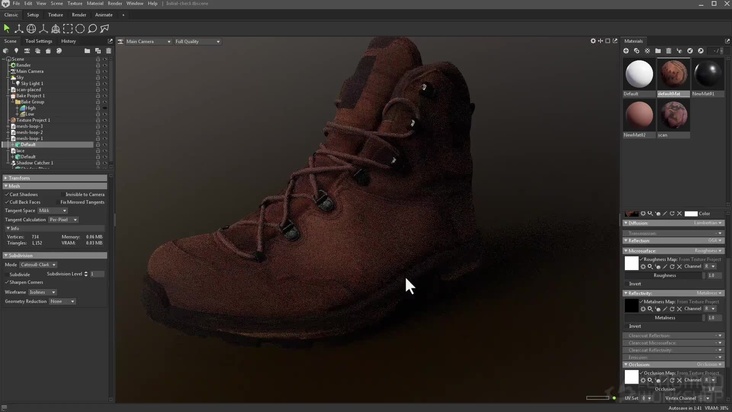The height and width of the screenshot is (412, 732).
Task: Select the arrow selection tool
Action: tap(7, 29)
